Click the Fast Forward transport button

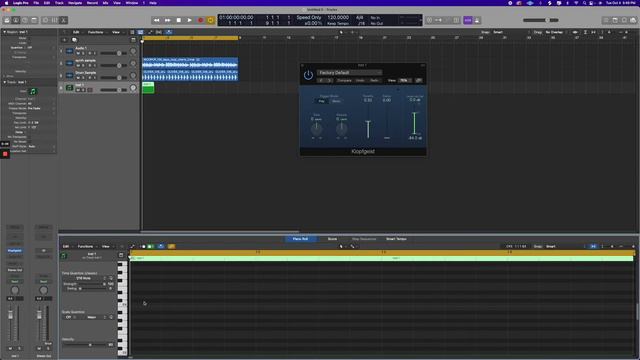point(167,20)
